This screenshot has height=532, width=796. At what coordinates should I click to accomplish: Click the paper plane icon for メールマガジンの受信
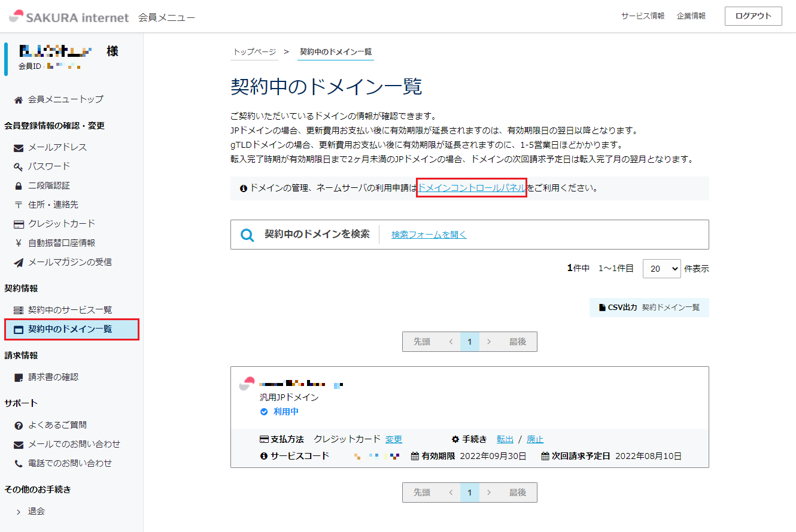(x=19, y=262)
